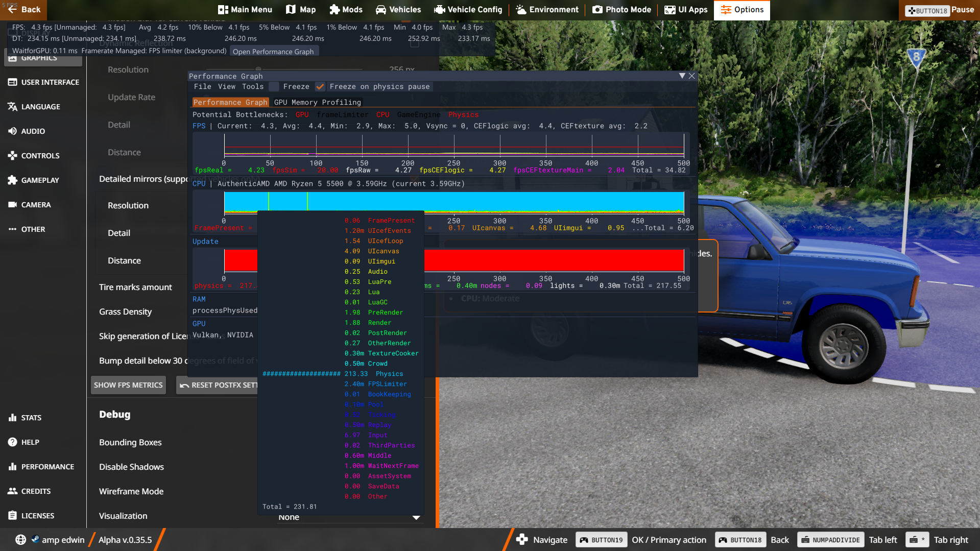Open the Map tab
980x551 pixels.
(301, 10)
